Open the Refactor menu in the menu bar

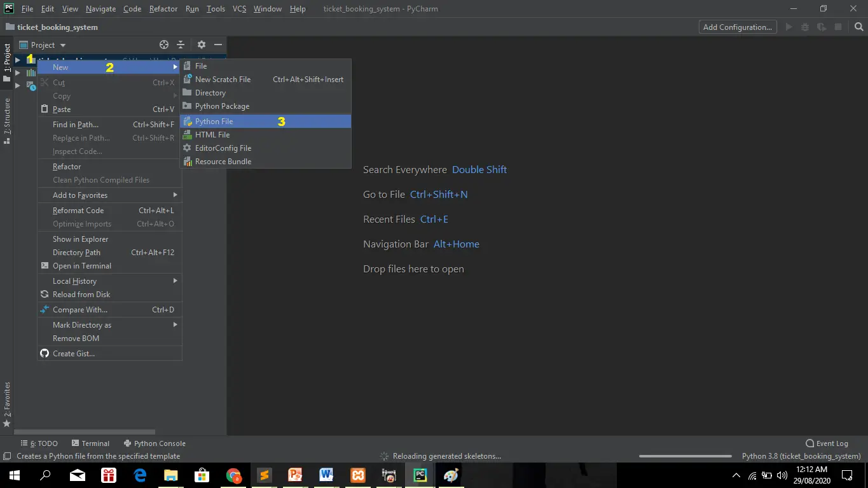pyautogui.click(x=163, y=8)
